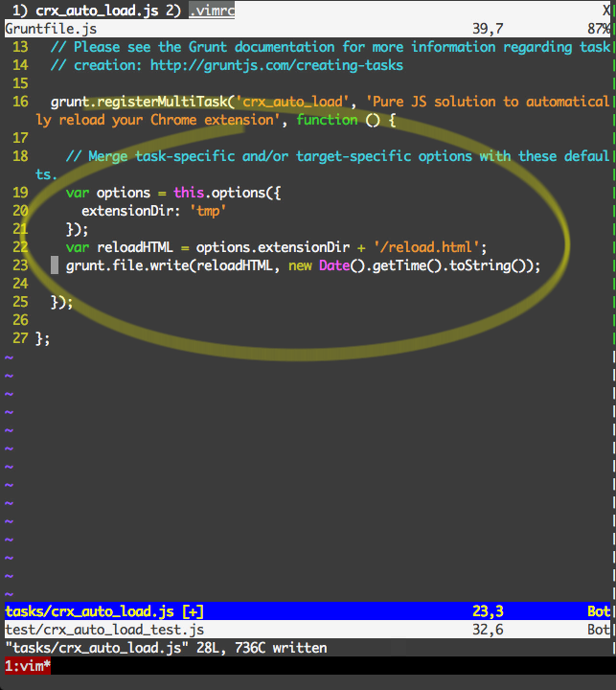Click the [+] modified flag
The width and height of the screenshot is (616, 690).
point(193,611)
